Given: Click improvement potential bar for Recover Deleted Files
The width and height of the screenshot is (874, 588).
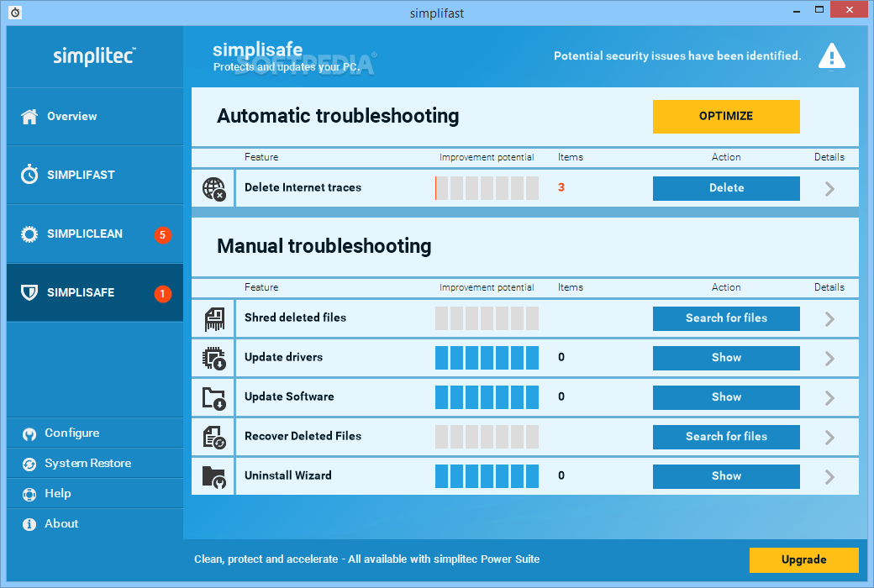Looking at the screenshot, I should (487, 437).
